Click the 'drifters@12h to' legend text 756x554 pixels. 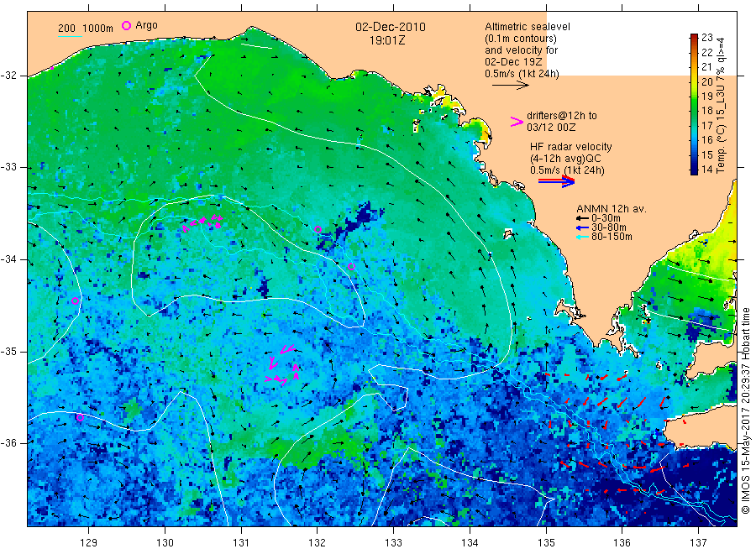562,116
